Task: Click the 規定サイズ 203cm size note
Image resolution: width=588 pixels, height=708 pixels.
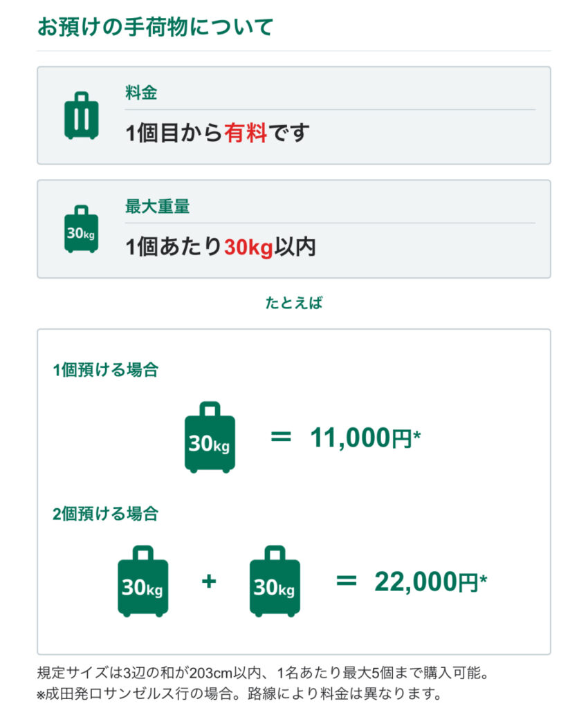Action: (x=266, y=673)
